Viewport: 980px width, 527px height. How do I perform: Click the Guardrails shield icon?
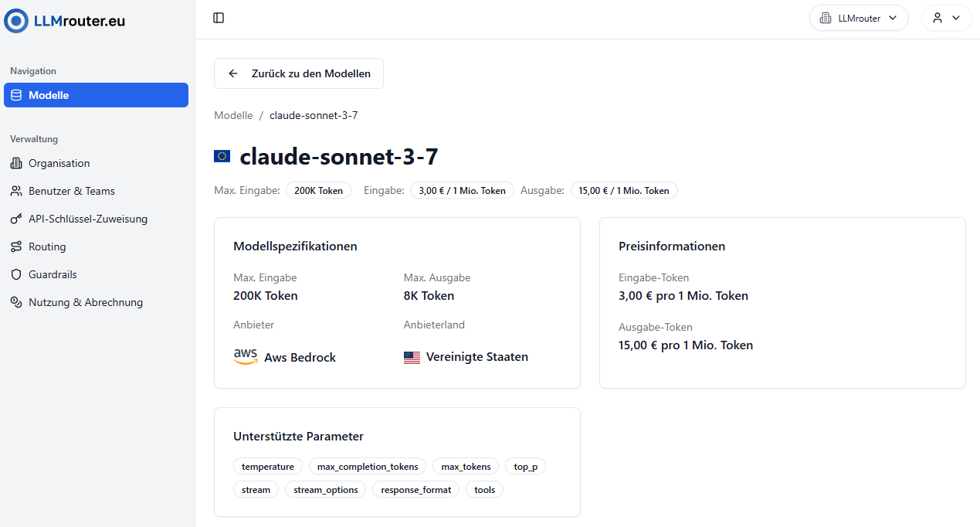pyautogui.click(x=16, y=274)
